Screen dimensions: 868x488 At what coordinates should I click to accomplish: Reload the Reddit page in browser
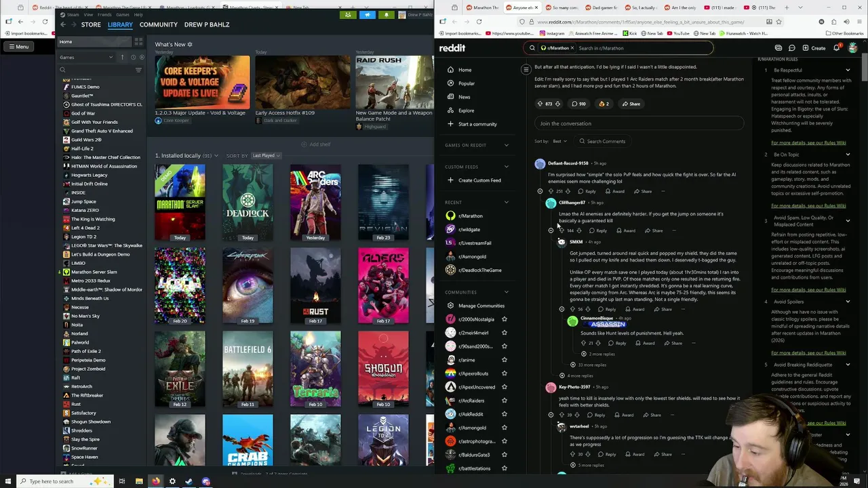click(479, 22)
